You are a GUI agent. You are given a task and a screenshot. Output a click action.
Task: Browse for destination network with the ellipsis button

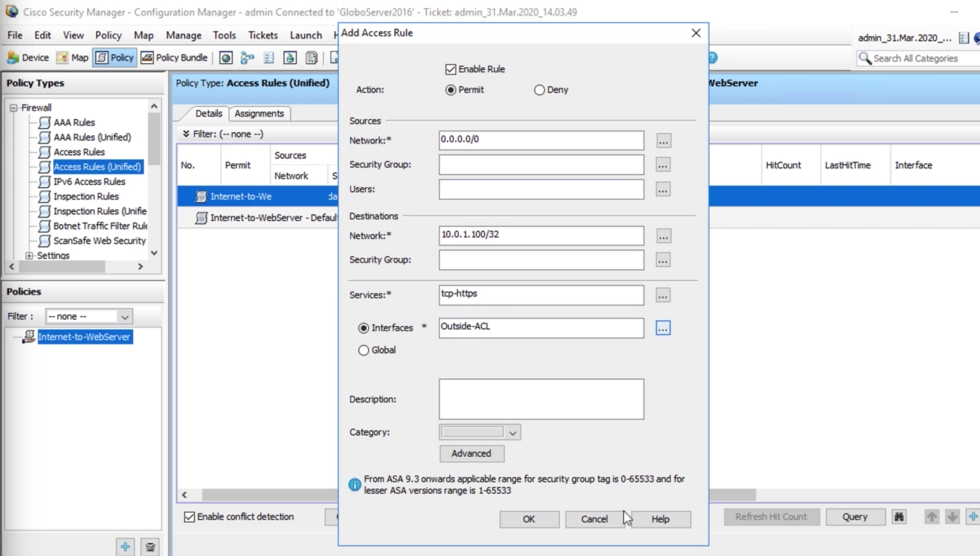663,236
